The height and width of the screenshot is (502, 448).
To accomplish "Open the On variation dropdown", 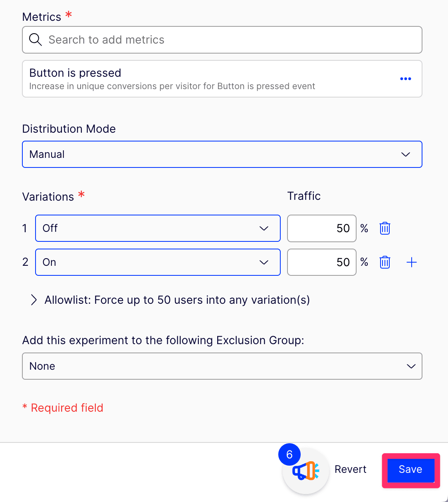I will [x=158, y=262].
